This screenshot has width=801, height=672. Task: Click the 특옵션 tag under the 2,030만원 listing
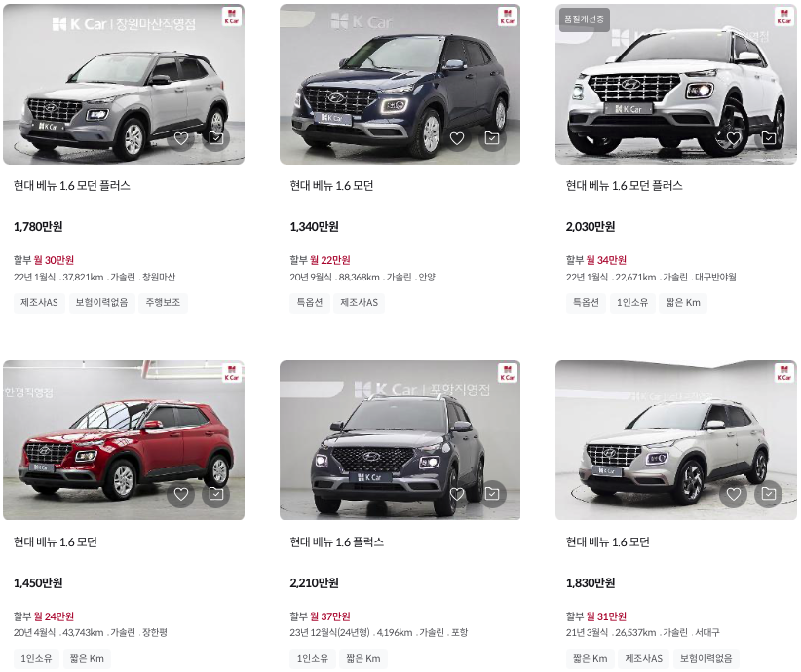[586, 302]
